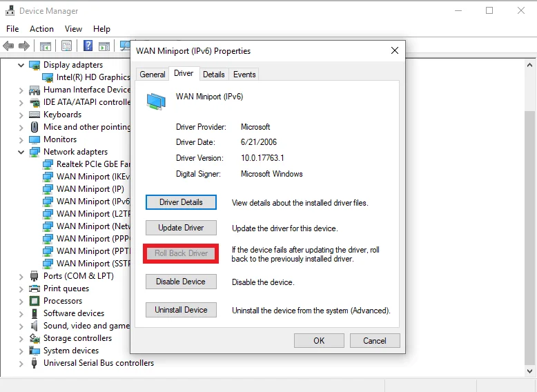Click the Properties sheet toolbar icon
The image size is (537, 392).
(x=66, y=46)
